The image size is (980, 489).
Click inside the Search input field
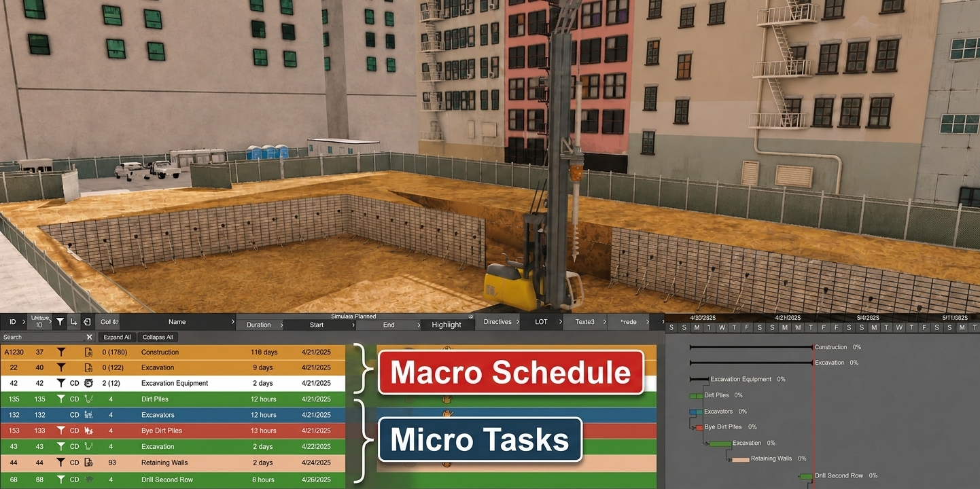pos(42,337)
